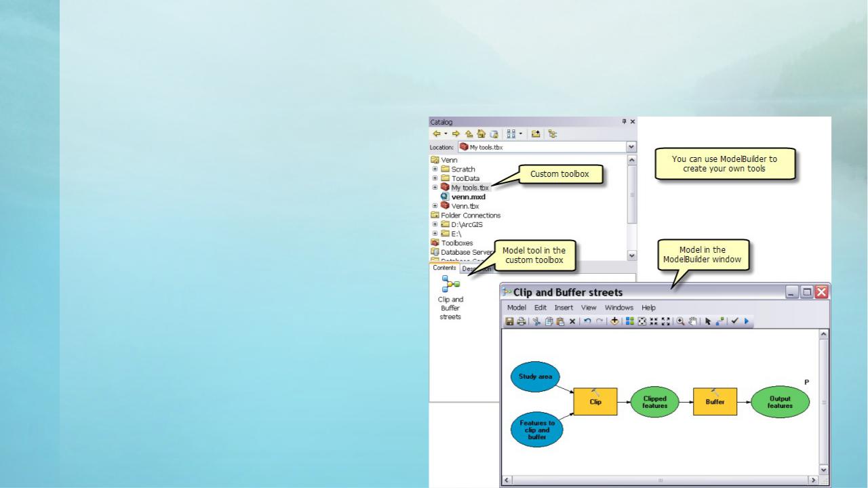Click the Catalog view mode grid icon
This screenshot has height=488, width=868.
tap(511, 134)
